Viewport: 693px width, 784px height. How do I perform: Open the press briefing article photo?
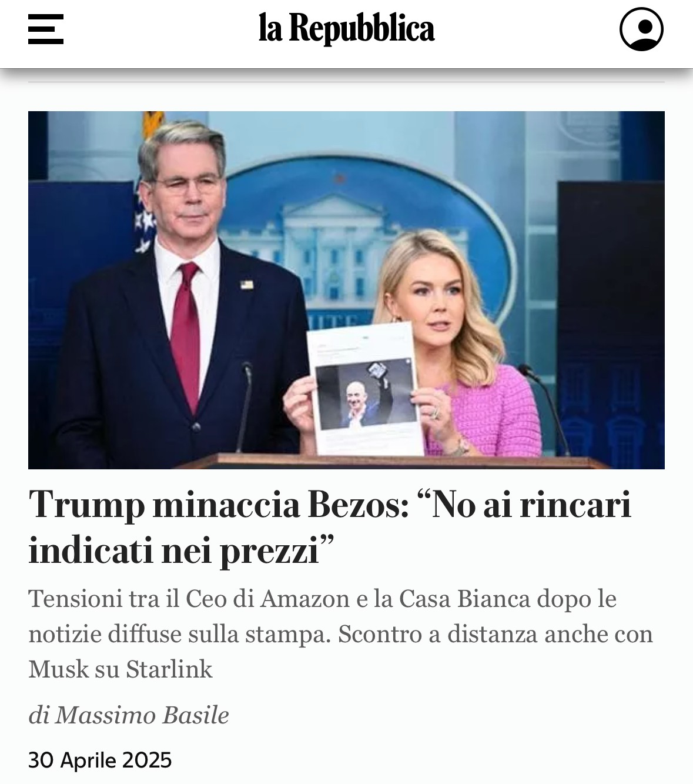pos(346,290)
